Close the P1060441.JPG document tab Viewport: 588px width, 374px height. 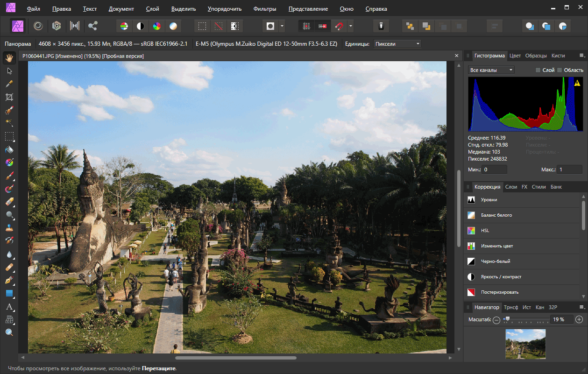[457, 56]
